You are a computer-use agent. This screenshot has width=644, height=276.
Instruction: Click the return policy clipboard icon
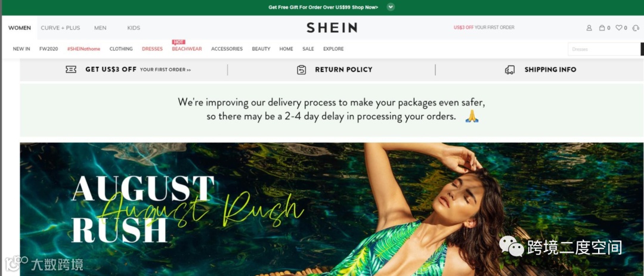click(302, 70)
